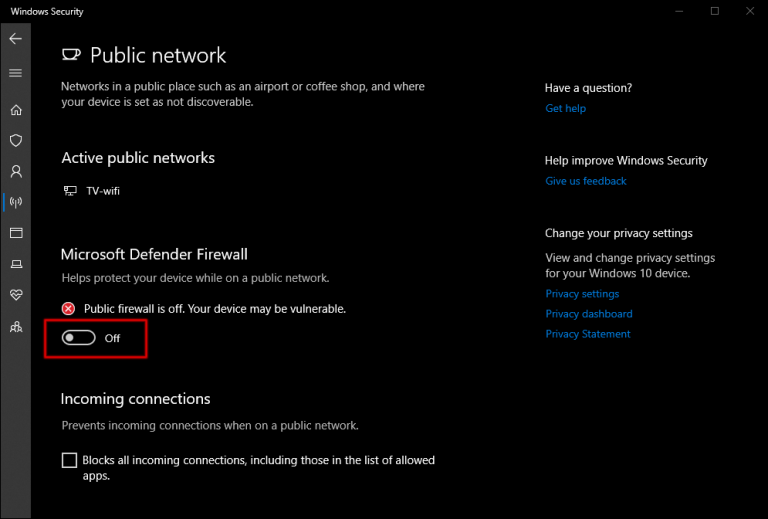Check Blocks all incoming connections checkbox
Viewport: 768px width, 519px height.
(x=69, y=460)
